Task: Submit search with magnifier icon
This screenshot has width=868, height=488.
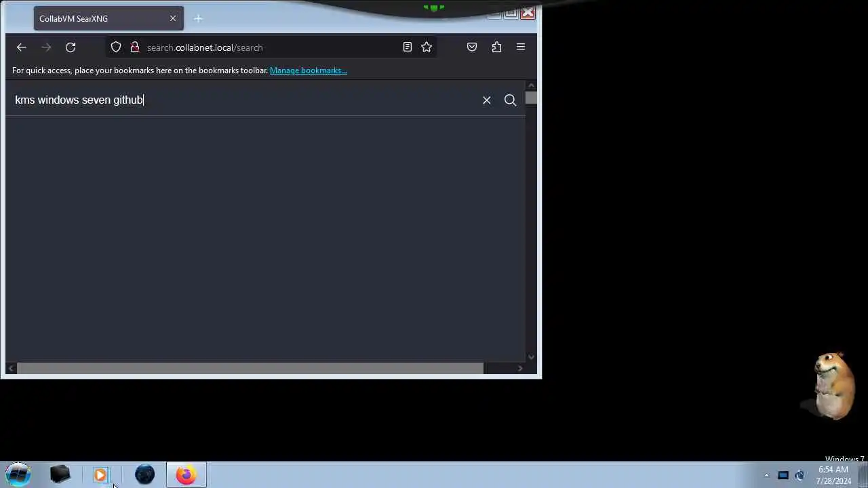Action: point(511,100)
